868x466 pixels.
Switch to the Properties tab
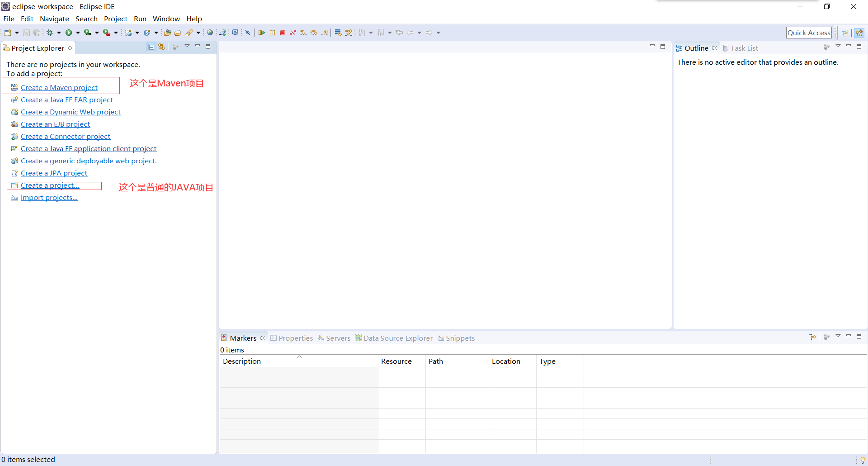pyautogui.click(x=292, y=338)
